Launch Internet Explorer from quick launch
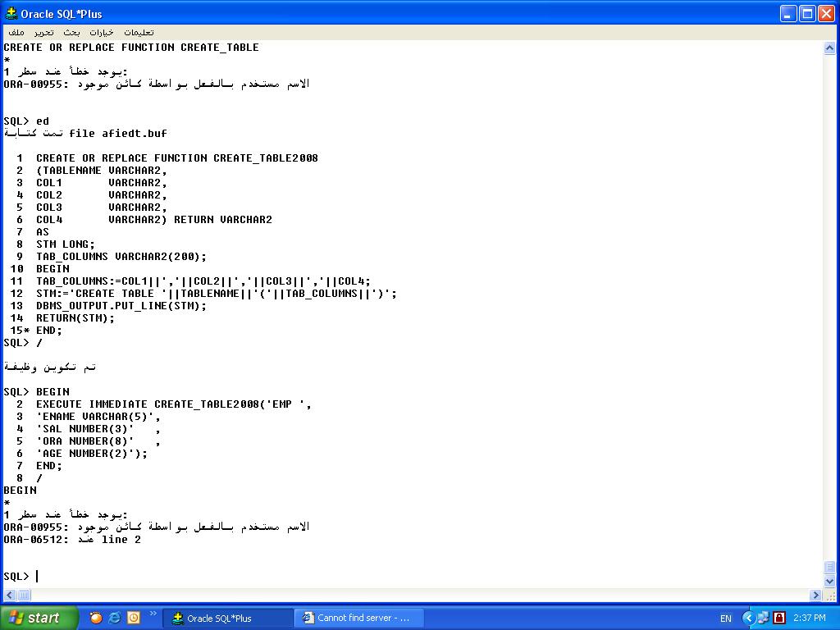The height and width of the screenshot is (630, 840). (x=115, y=618)
